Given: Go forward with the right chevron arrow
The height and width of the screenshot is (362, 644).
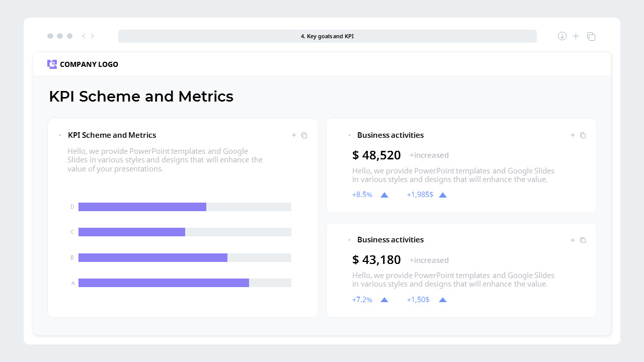Looking at the screenshot, I should [93, 36].
